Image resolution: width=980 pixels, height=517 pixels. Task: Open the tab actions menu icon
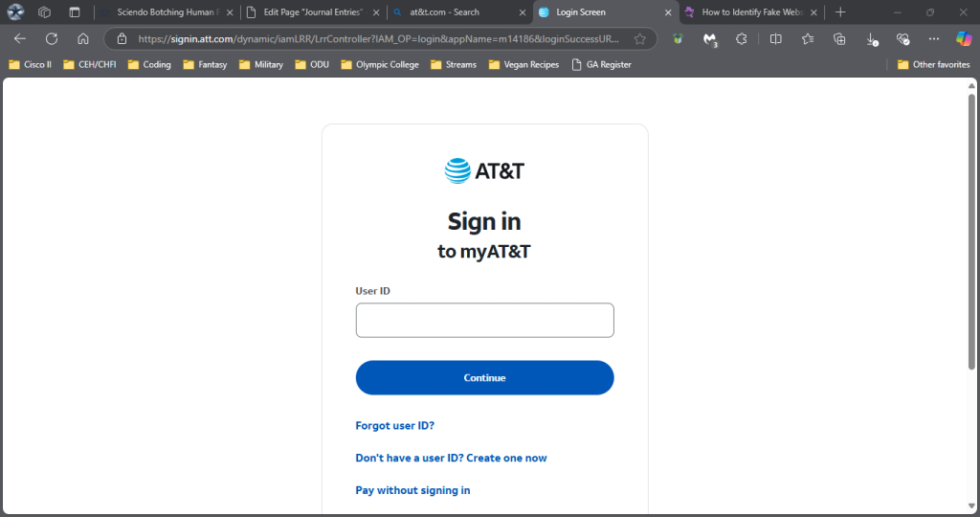click(x=75, y=11)
